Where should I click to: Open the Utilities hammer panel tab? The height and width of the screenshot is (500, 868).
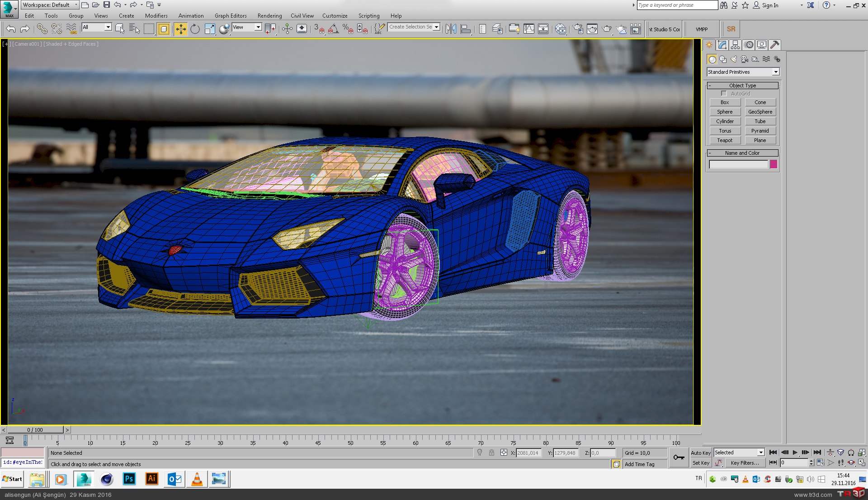tap(774, 45)
